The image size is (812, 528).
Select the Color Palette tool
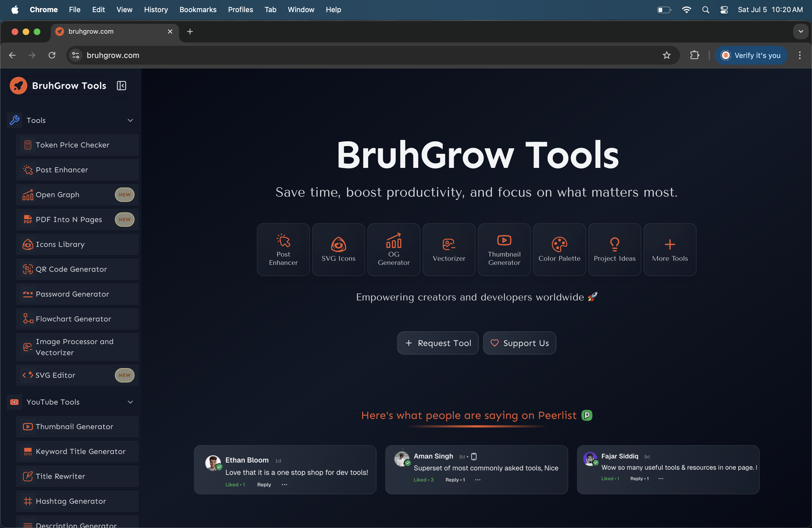[x=559, y=249]
